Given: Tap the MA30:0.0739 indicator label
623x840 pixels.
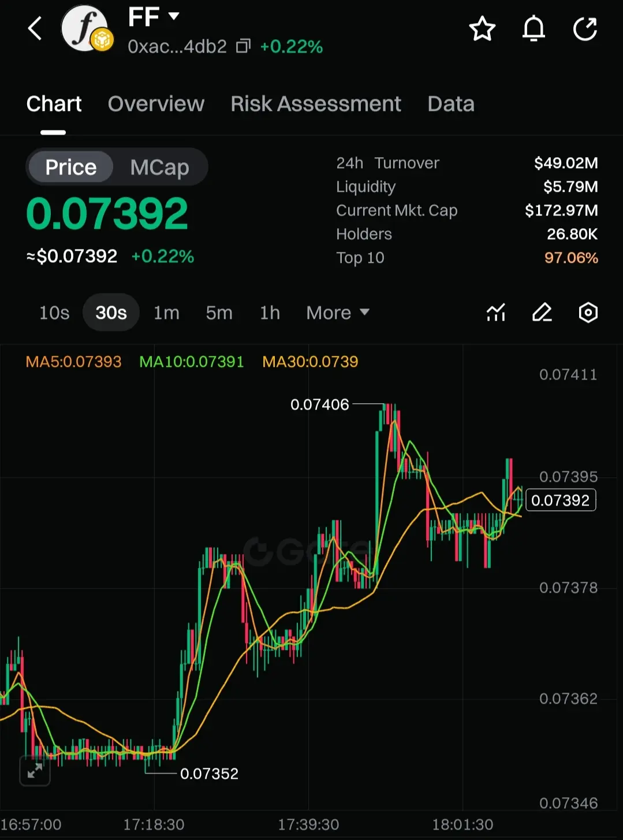Looking at the screenshot, I should (x=310, y=362).
